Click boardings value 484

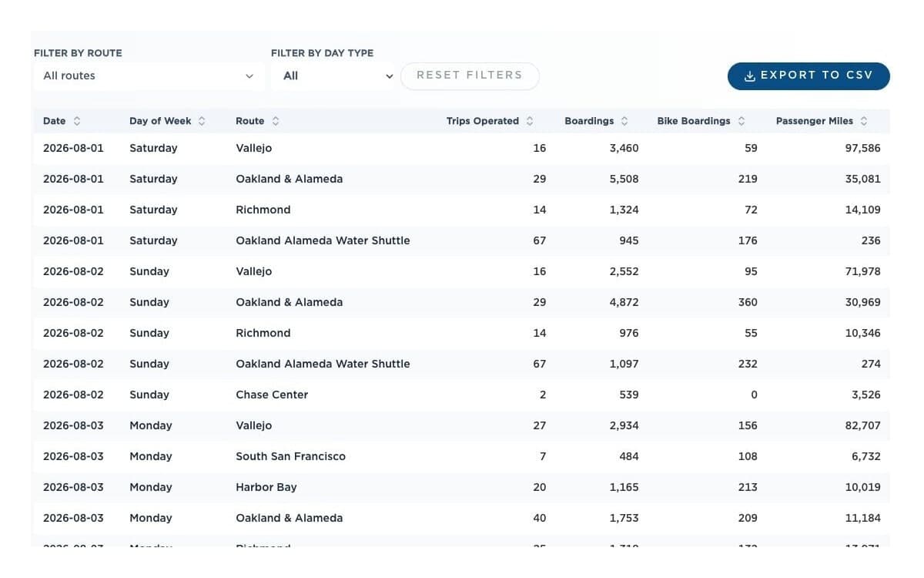coord(629,456)
